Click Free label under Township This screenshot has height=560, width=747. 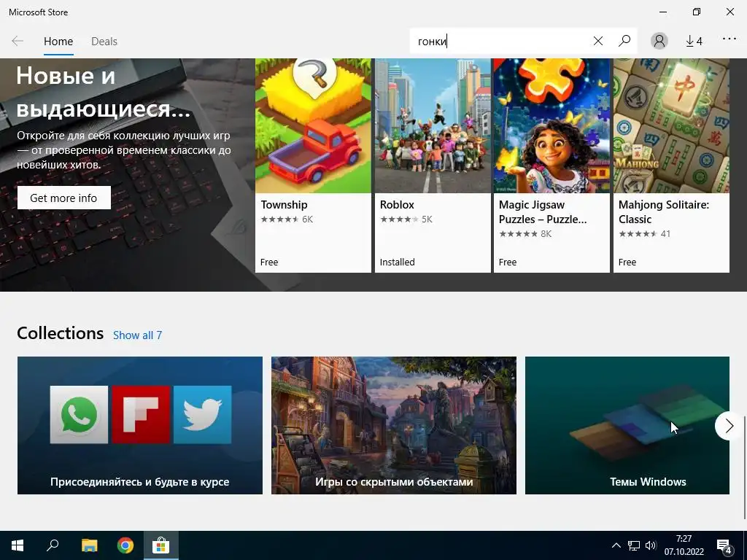pos(269,262)
